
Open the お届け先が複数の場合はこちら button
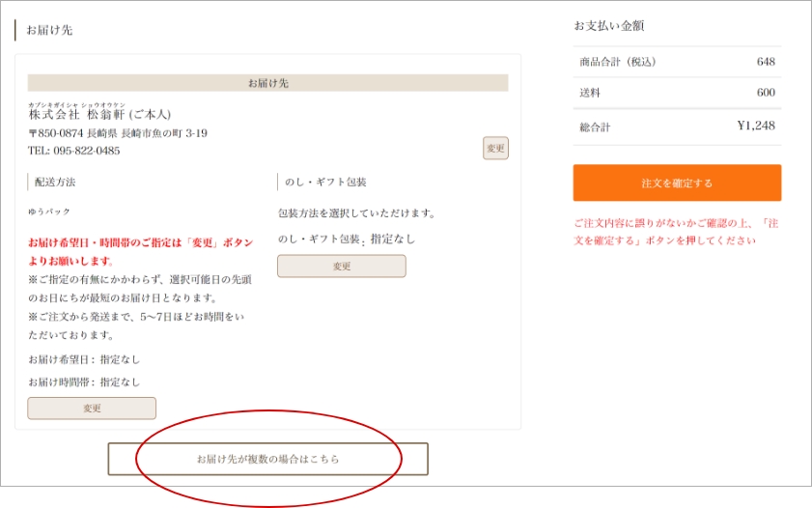267,459
